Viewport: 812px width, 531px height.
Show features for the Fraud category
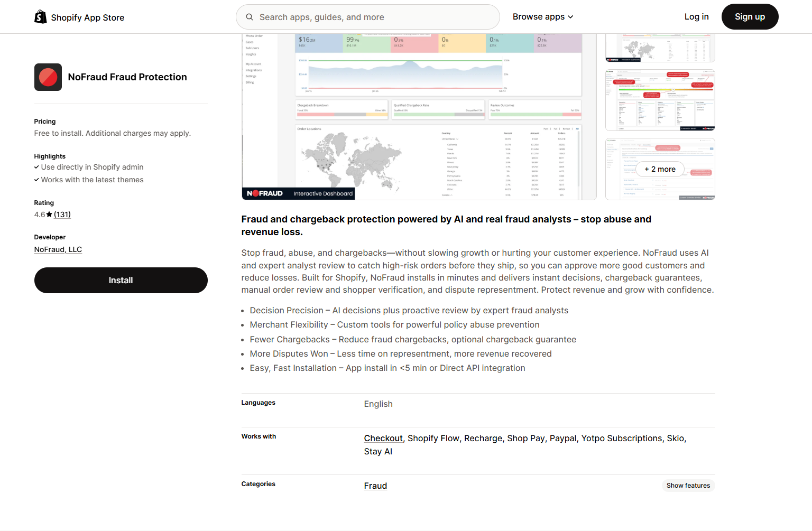[688, 486]
